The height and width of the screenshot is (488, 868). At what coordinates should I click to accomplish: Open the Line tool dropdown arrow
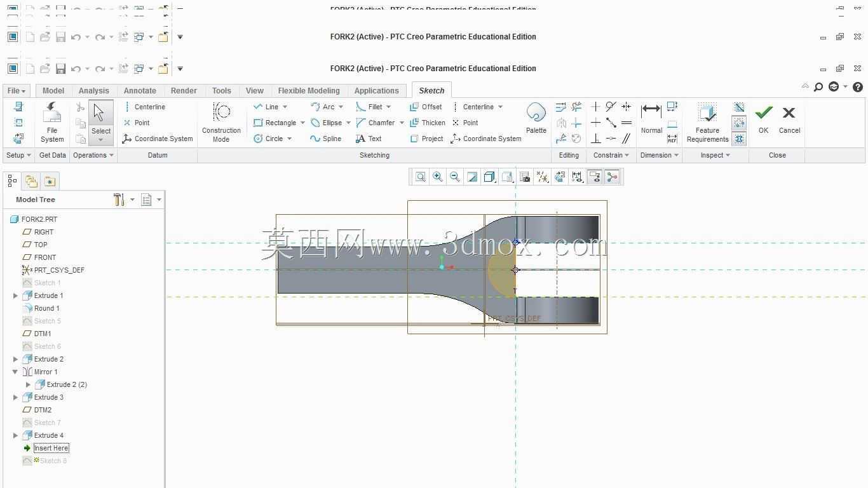click(x=285, y=107)
